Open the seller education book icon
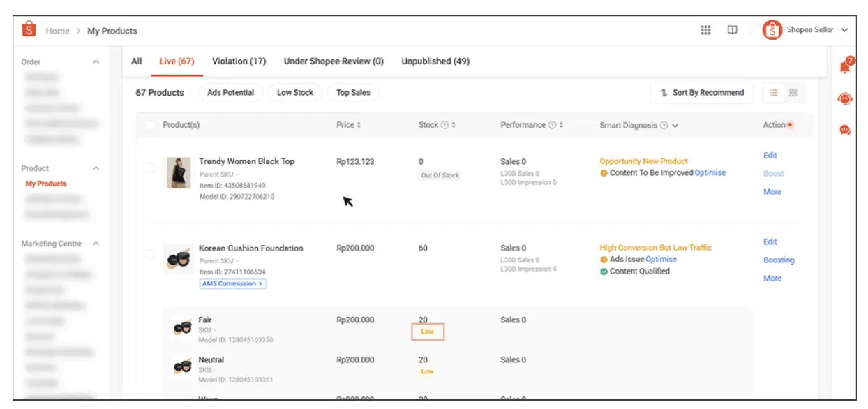 (x=732, y=30)
